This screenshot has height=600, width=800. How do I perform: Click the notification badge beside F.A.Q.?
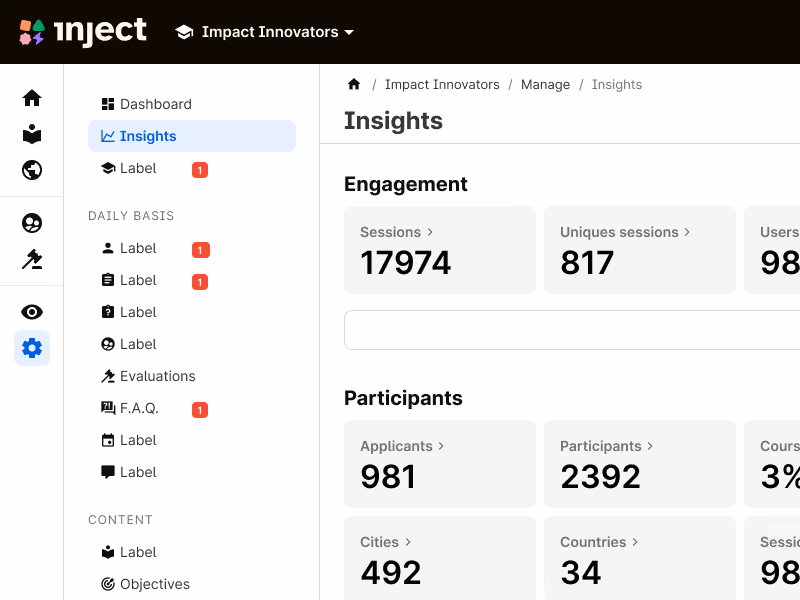coord(200,410)
